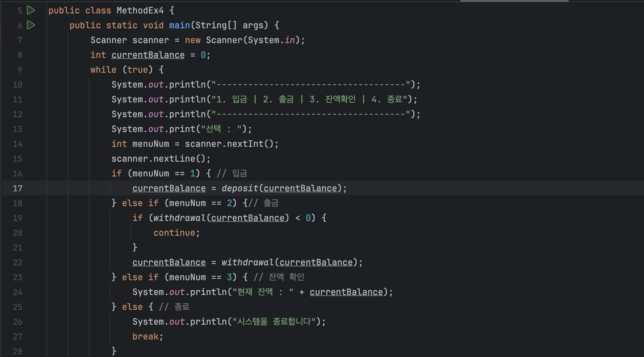Image resolution: width=644 pixels, height=357 pixels.
Task: Click line number 17 in the gutter
Action: 17,188
